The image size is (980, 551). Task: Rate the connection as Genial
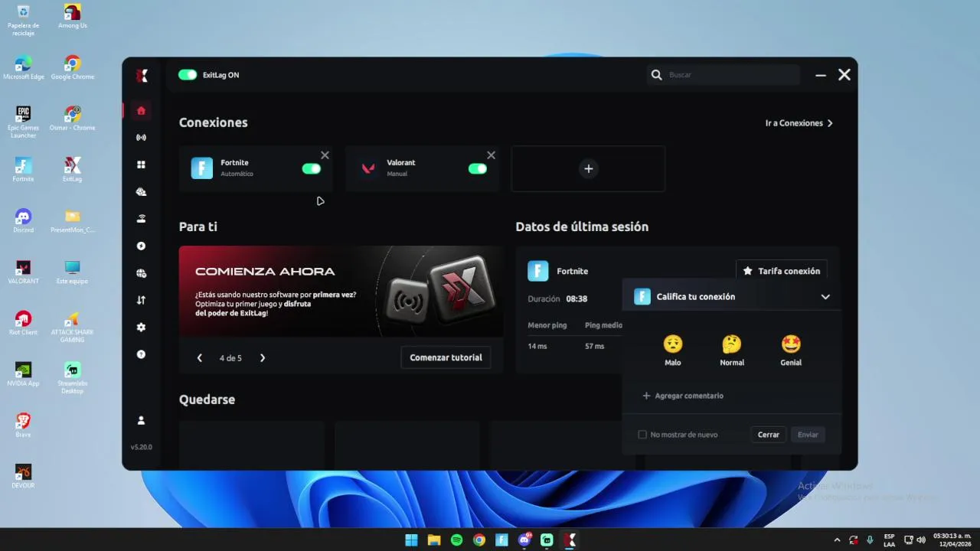791,350
